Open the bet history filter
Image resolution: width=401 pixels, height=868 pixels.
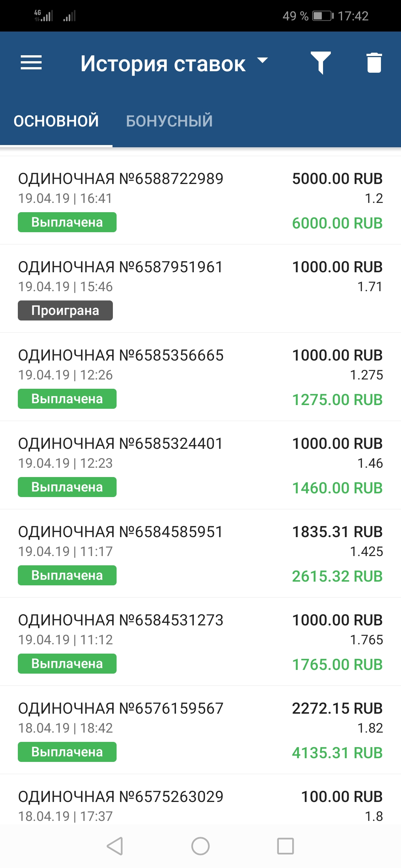[x=320, y=63]
